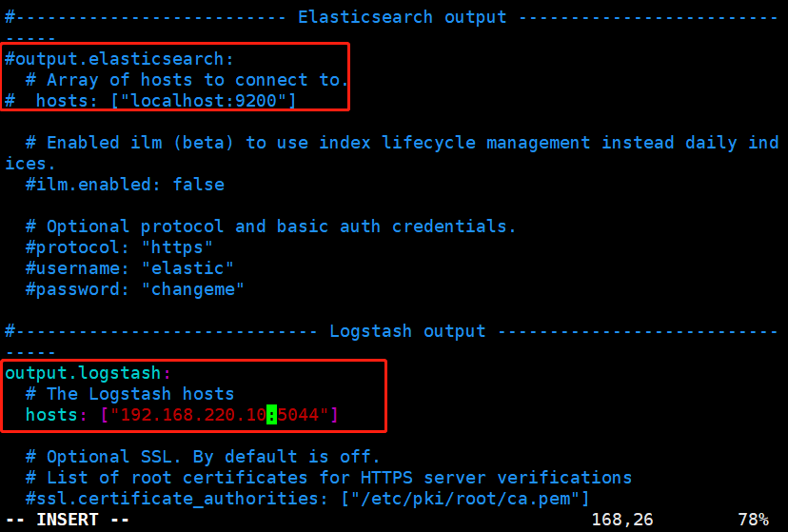Click the '#password: "changeme"' line
788x532 pixels.
click(x=135, y=289)
